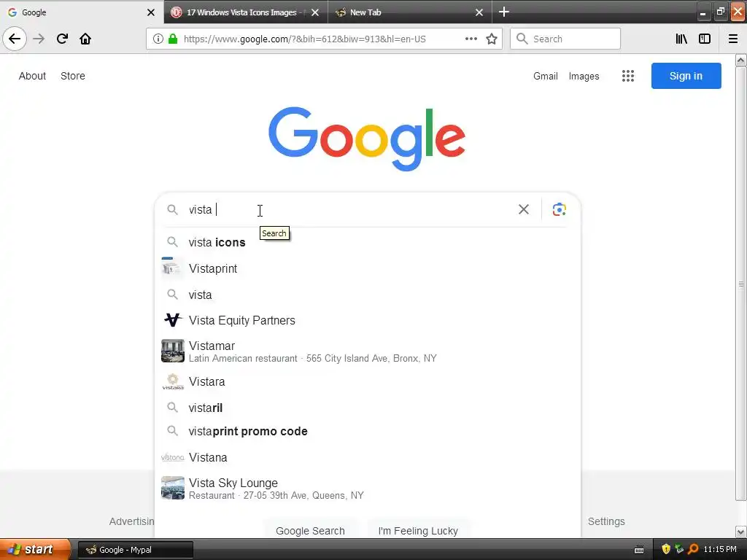
Task: Open a new tab with plus button
Action: coord(504,12)
